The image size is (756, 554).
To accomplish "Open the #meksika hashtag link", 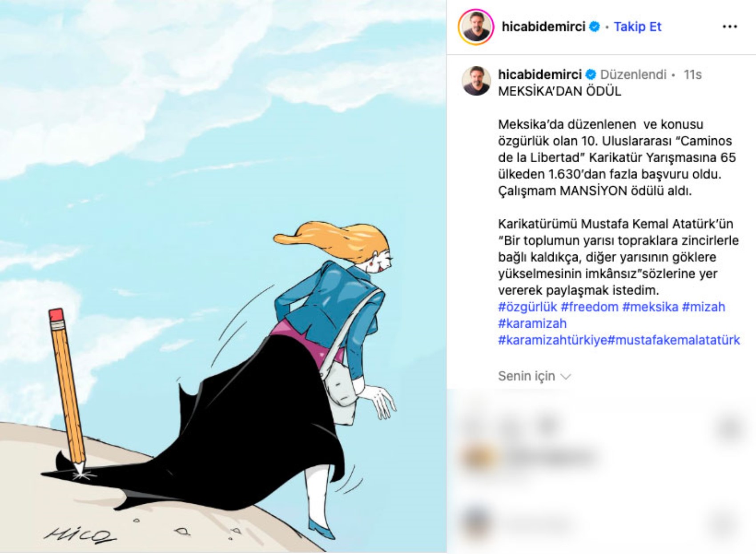I will coord(650,307).
